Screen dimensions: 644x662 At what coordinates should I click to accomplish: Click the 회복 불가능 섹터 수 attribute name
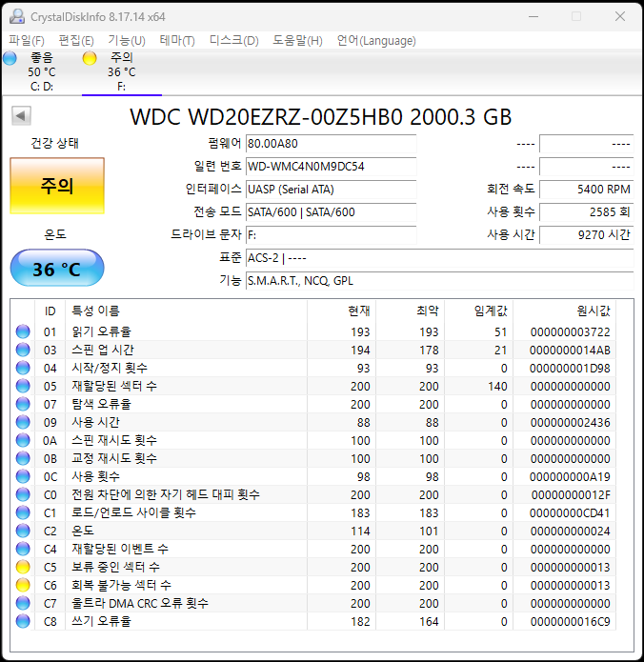[121, 585]
